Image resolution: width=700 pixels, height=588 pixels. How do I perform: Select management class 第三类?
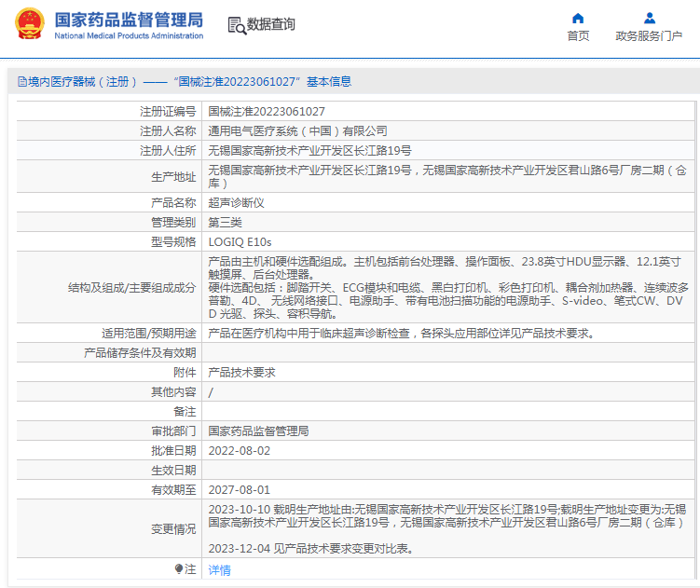(x=225, y=223)
